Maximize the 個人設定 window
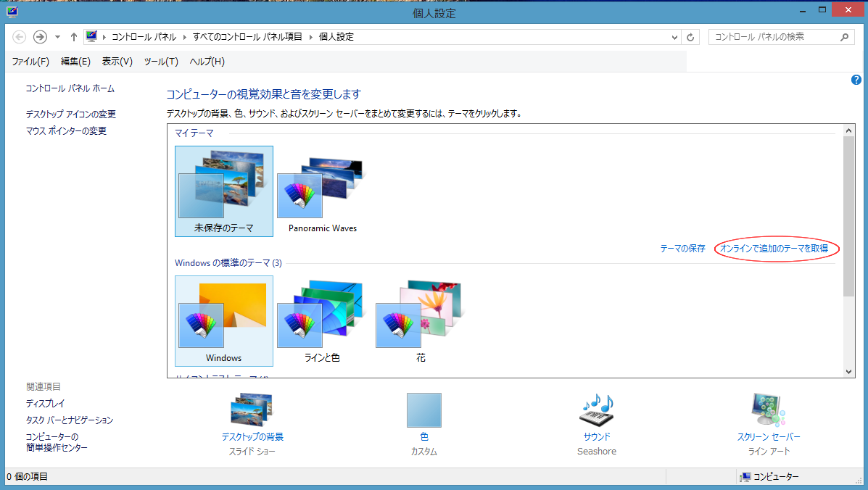 coord(822,10)
